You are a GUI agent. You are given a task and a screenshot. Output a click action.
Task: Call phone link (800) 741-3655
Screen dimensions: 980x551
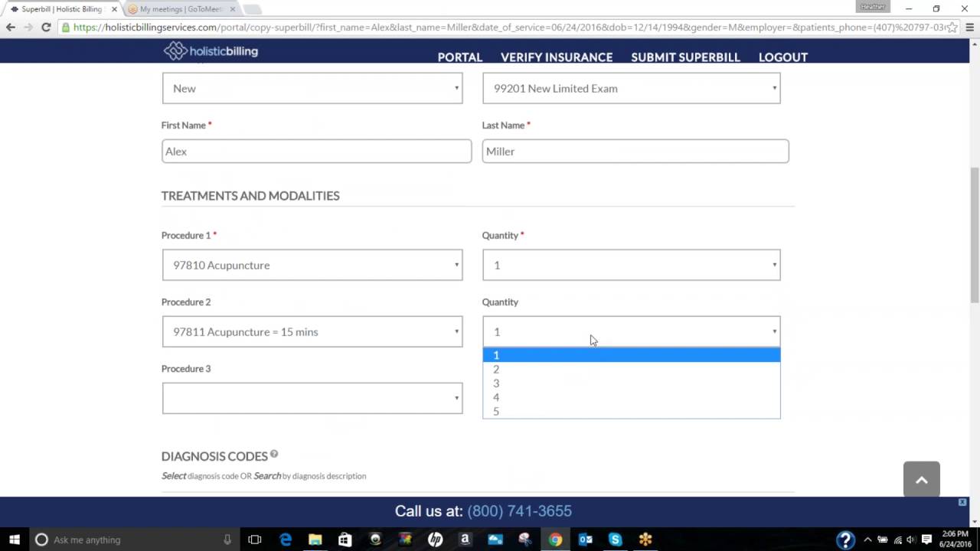pos(519,511)
